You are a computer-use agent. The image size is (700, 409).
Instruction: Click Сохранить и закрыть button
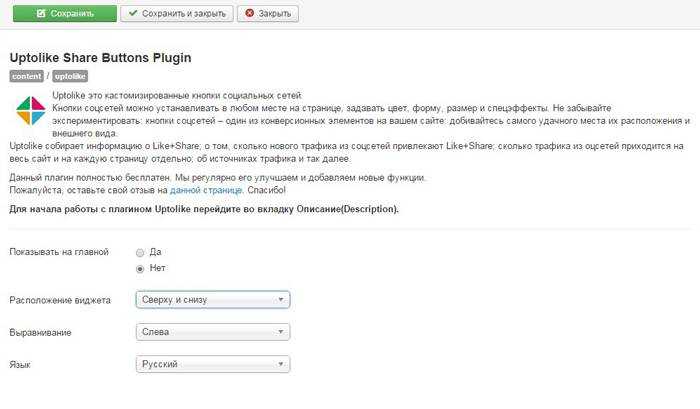[177, 13]
